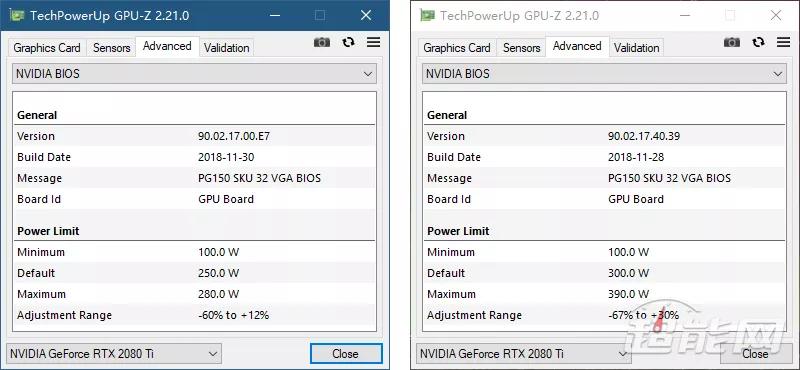Click the Close button in right window
Image resolution: width=800 pixels, height=370 pixels.
(756, 354)
